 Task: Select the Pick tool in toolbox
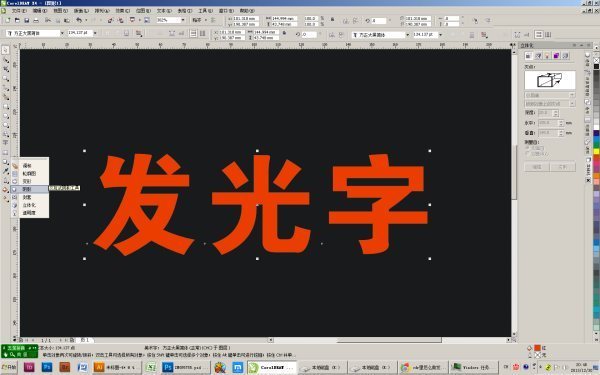click(5, 50)
